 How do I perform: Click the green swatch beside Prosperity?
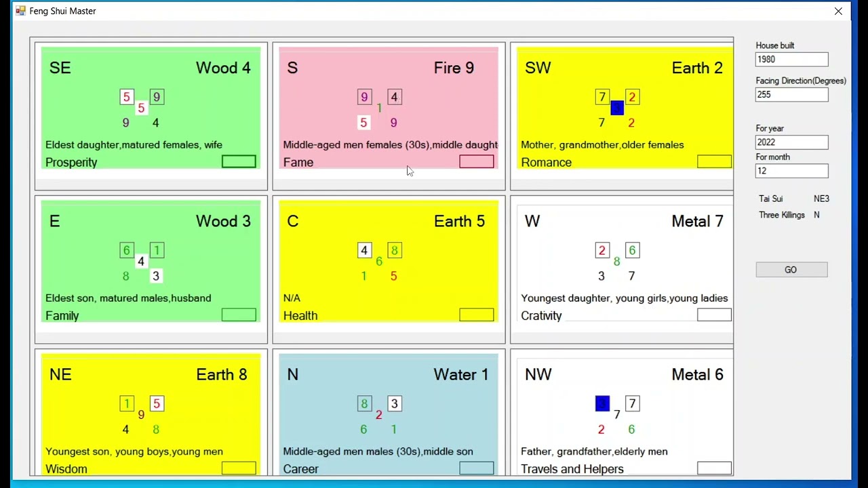(239, 161)
